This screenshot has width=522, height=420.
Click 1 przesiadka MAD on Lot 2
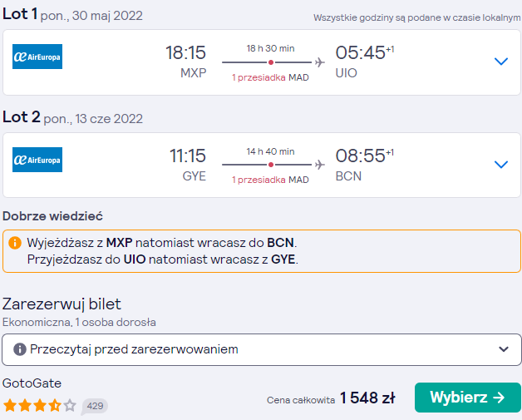(x=270, y=180)
